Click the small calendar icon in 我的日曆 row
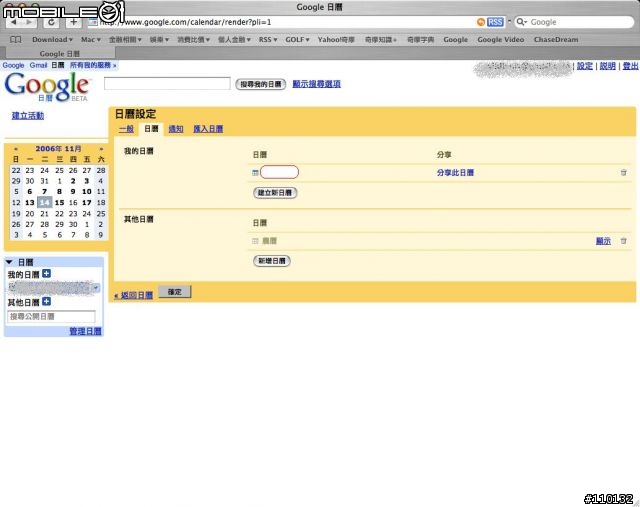640x507 pixels. pos(255,173)
